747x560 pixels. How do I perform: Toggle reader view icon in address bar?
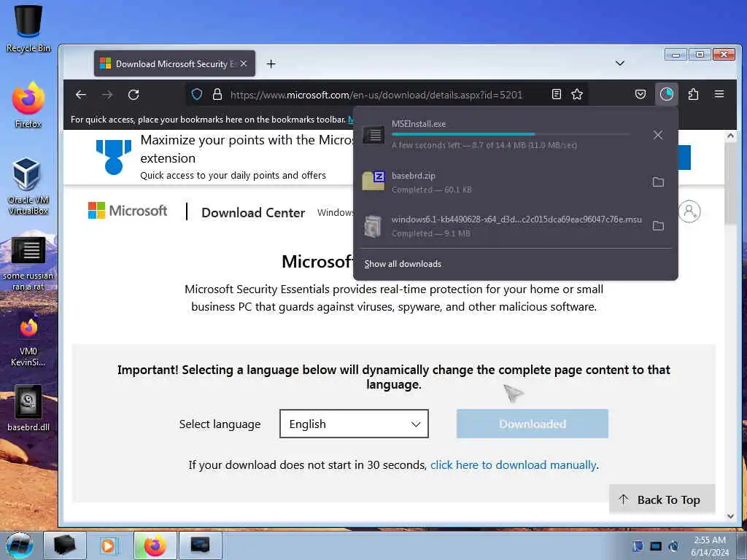click(x=557, y=94)
